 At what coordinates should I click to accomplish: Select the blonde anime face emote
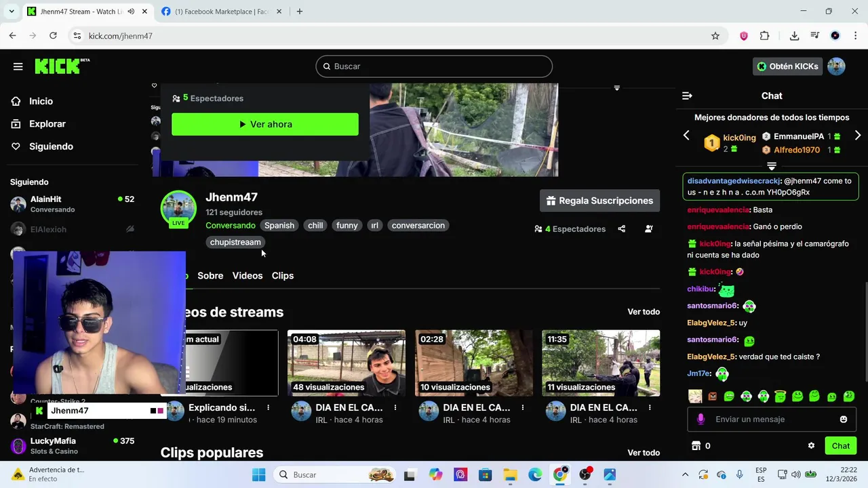click(695, 396)
